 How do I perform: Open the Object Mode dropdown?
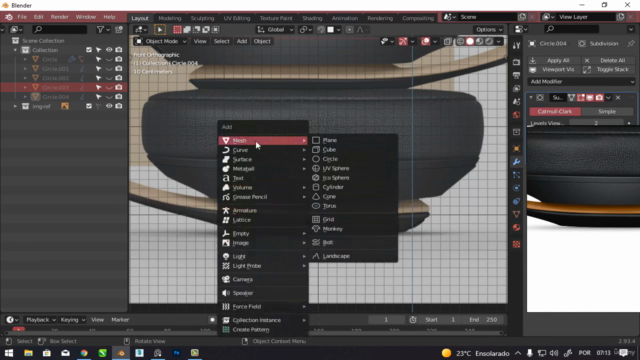(161, 41)
